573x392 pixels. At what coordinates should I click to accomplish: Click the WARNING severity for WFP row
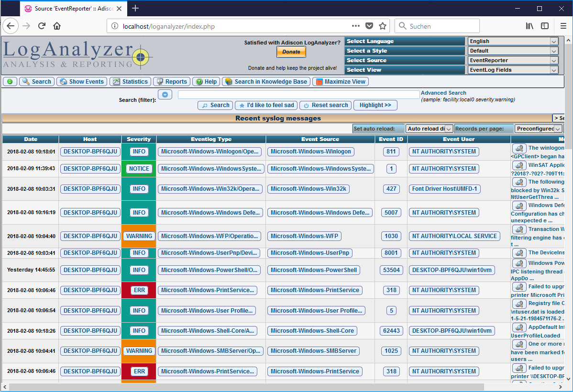click(139, 236)
